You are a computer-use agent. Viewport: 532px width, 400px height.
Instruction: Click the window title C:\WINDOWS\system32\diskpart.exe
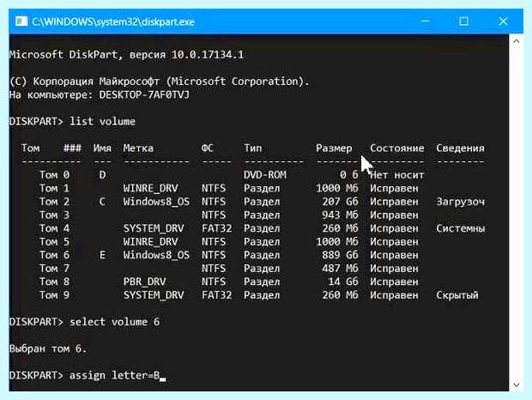click(113, 22)
